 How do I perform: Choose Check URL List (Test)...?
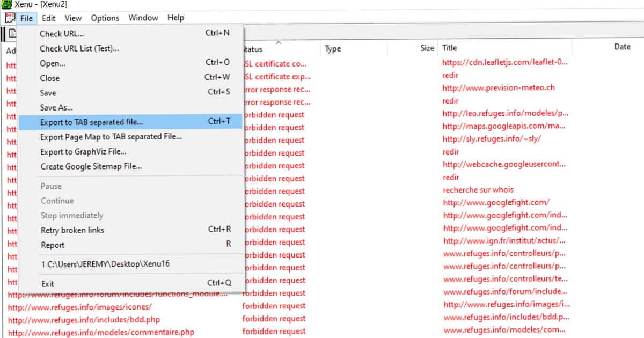click(131, 48)
